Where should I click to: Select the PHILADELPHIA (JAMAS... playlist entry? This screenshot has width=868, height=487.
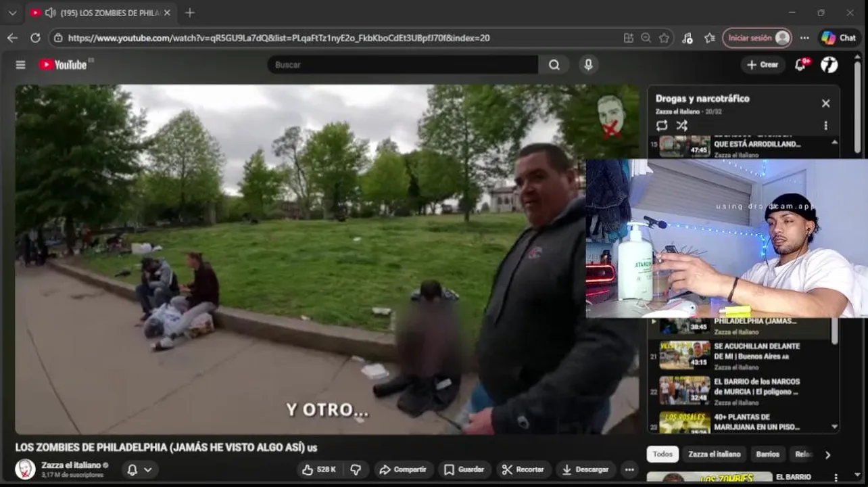[740, 325]
